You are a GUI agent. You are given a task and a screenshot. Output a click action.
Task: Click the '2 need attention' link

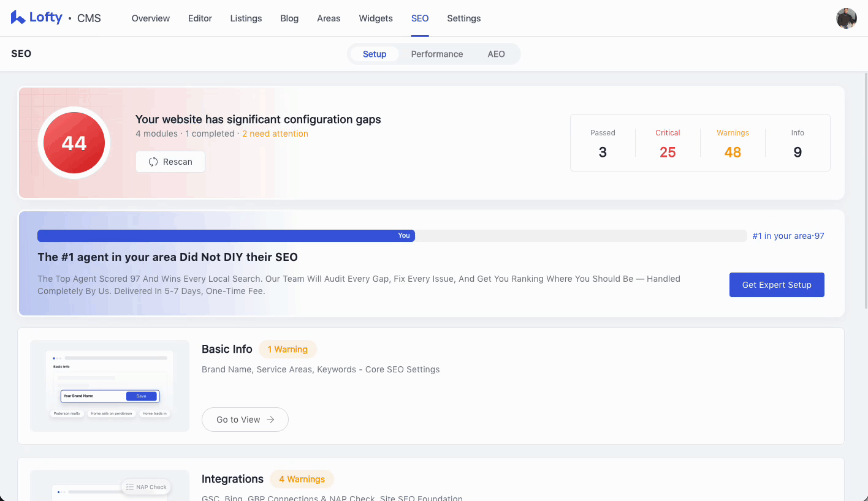[x=275, y=134]
